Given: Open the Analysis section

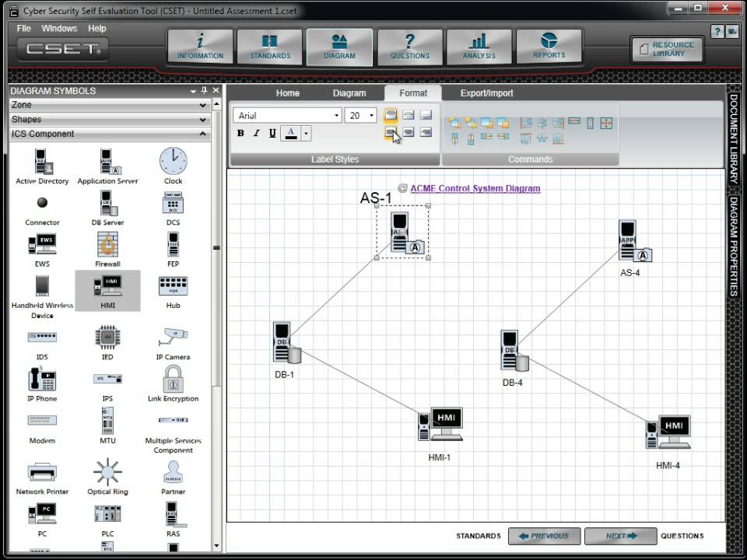Looking at the screenshot, I should (x=479, y=46).
